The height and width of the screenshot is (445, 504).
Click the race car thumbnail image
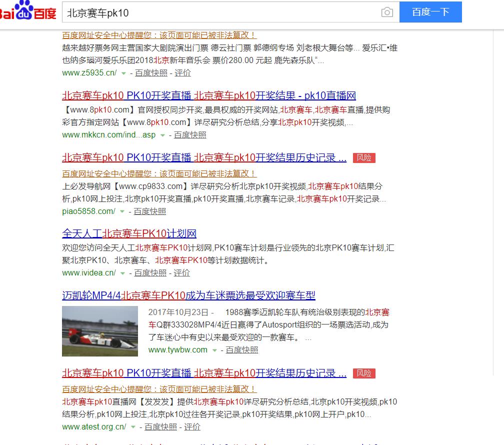pos(100,331)
